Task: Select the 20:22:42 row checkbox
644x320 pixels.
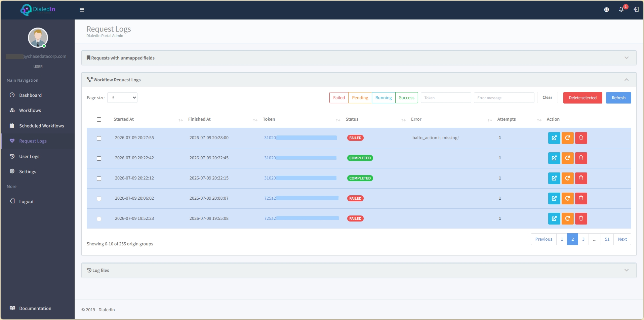Action: click(x=99, y=158)
